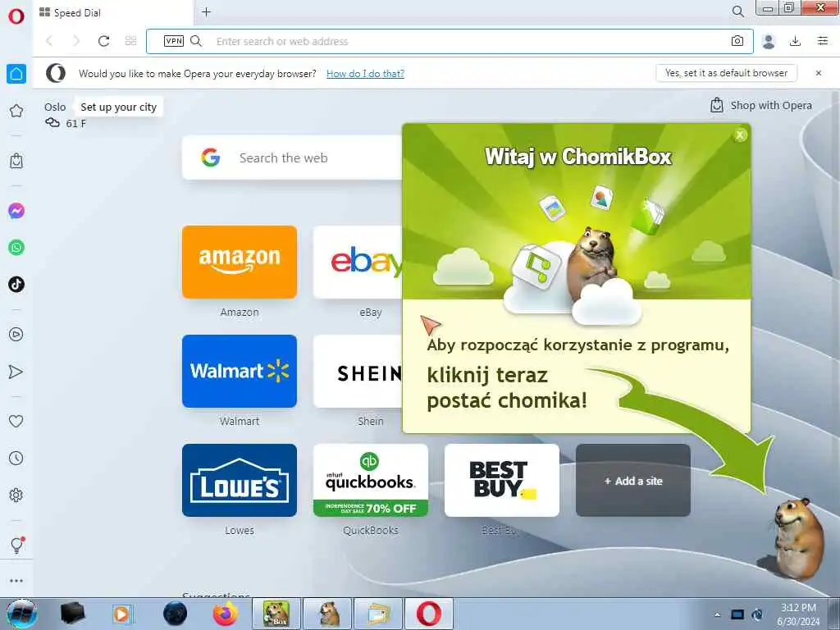Open the Shein speed dial tile
The height and width of the screenshot is (630, 840).
(x=358, y=372)
